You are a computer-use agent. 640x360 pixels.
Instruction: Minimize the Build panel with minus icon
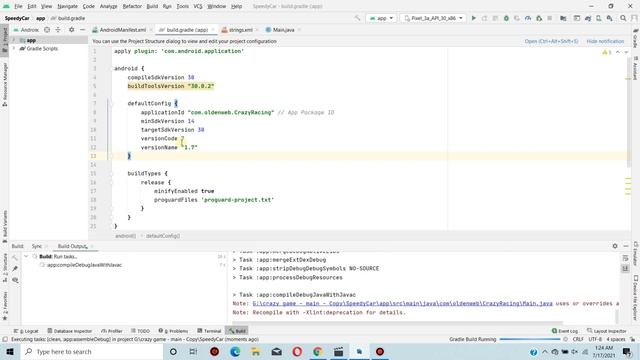pyautogui.click(x=626, y=246)
